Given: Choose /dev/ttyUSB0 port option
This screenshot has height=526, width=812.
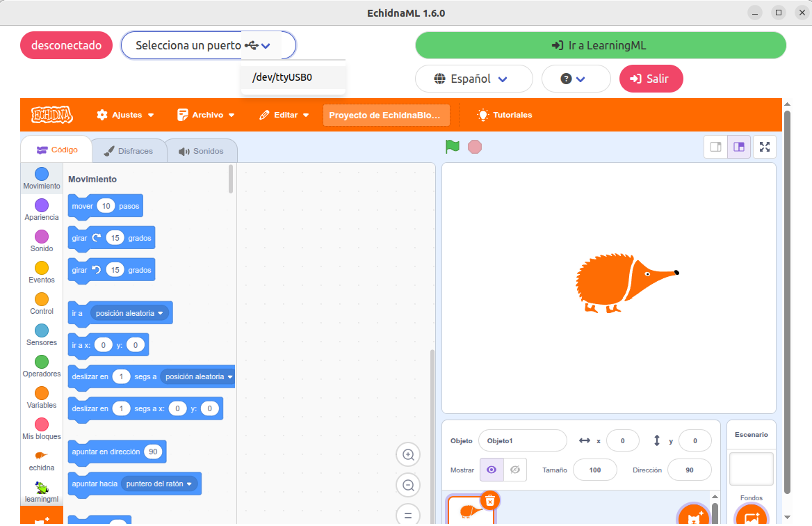Looking at the screenshot, I should tap(293, 77).
